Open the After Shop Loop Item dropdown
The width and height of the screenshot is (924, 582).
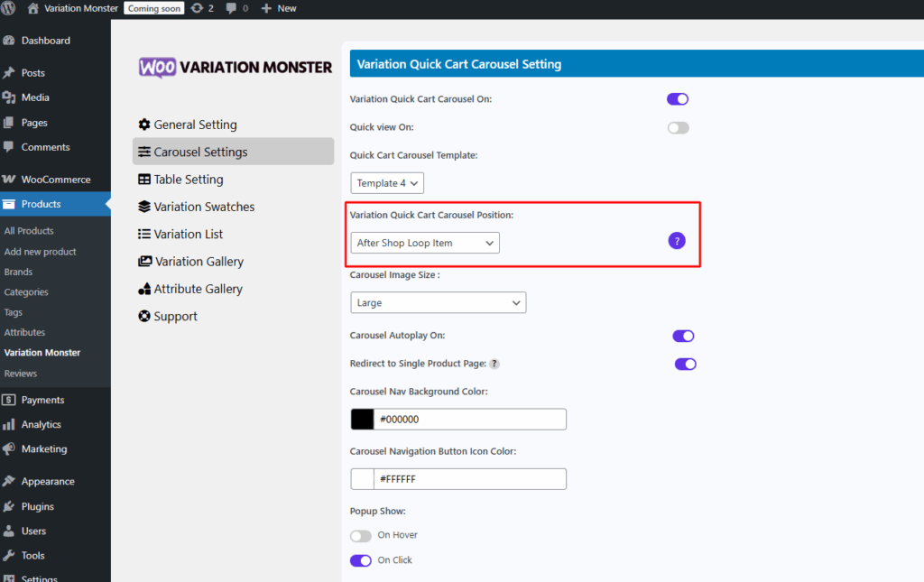coord(425,243)
